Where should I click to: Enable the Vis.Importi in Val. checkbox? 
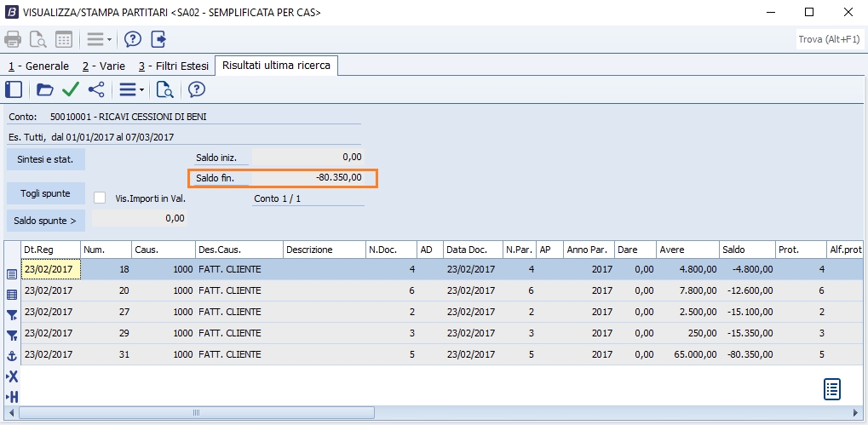point(100,198)
